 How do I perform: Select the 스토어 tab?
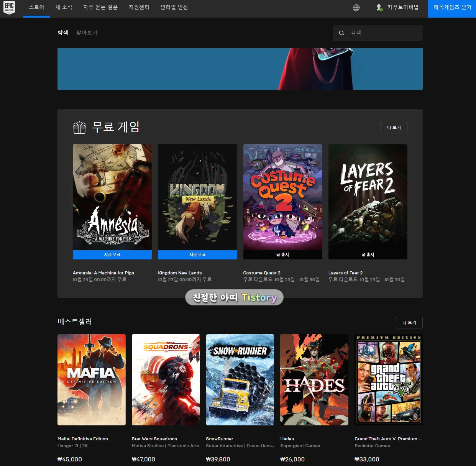pos(36,7)
